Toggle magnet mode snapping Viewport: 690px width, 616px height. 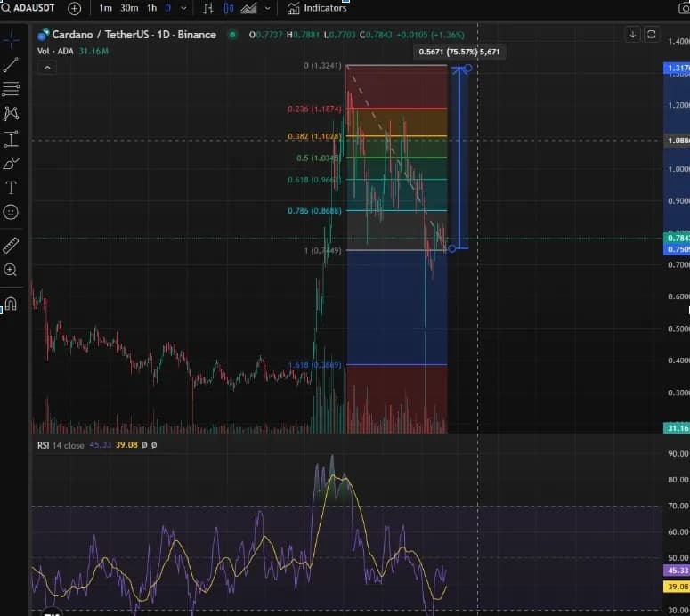[11, 304]
